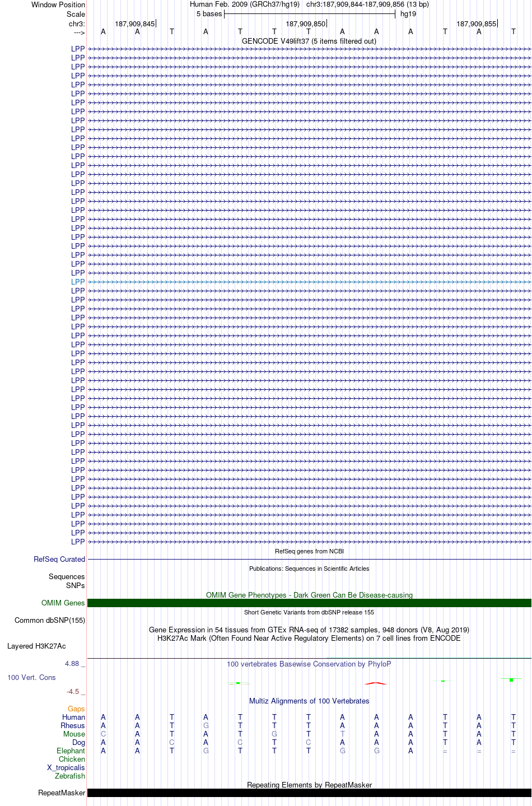Click the 100 Vert. Cons track label
Screen dimensions: 532x806
[x=31, y=677]
